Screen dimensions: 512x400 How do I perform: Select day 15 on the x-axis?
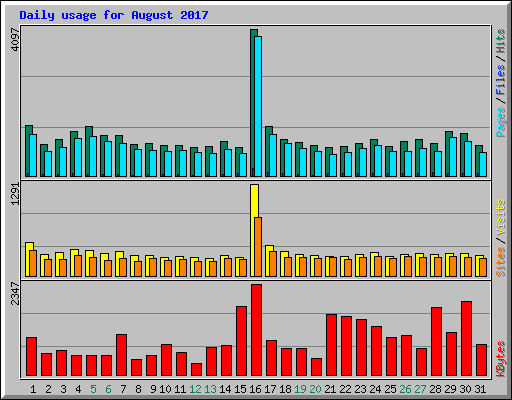coord(240,389)
